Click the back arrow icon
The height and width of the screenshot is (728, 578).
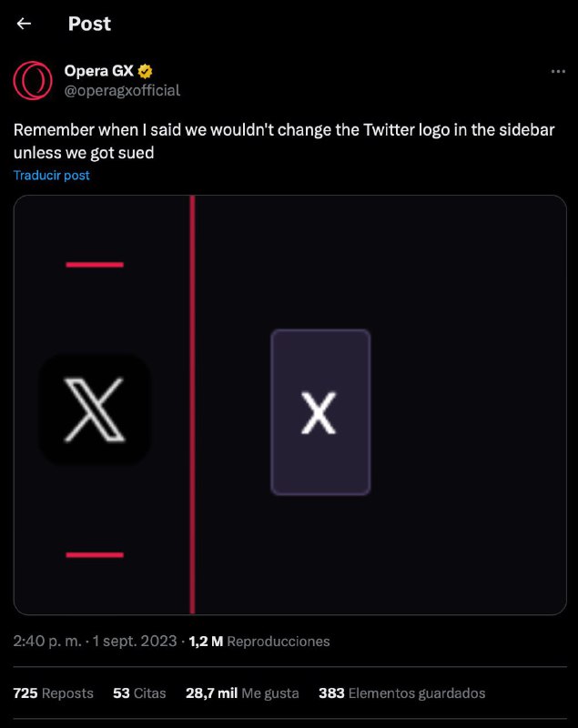click(x=25, y=24)
